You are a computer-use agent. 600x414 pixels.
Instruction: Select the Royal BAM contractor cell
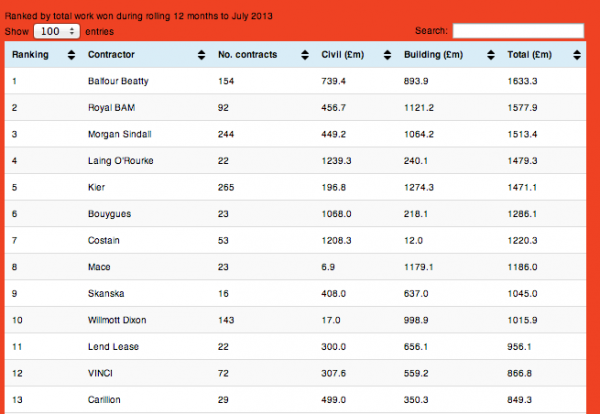point(111,108)
